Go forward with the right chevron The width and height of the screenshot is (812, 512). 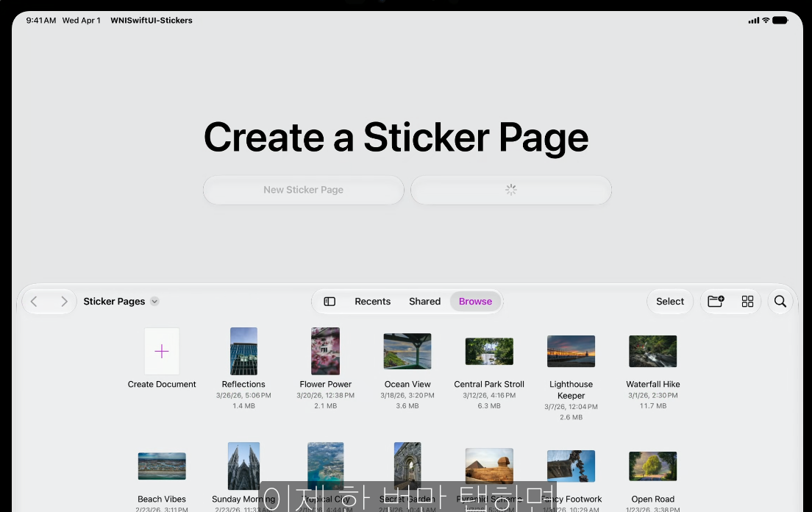[x=64, y=302]
